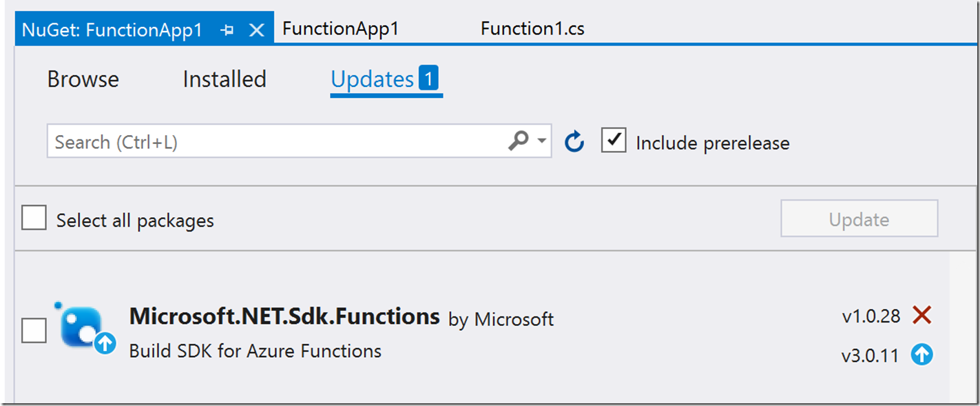Switch to the Browse tab
Viewport: 980px width, 406px height.
pos(83,79)
